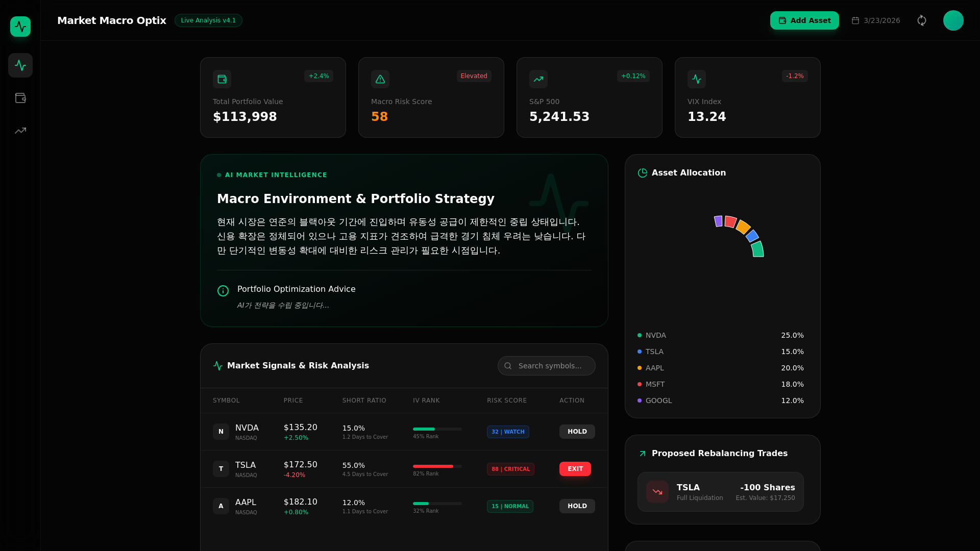Click arrow icon beside Proposed Rebalancing Trades

[643, 454]
